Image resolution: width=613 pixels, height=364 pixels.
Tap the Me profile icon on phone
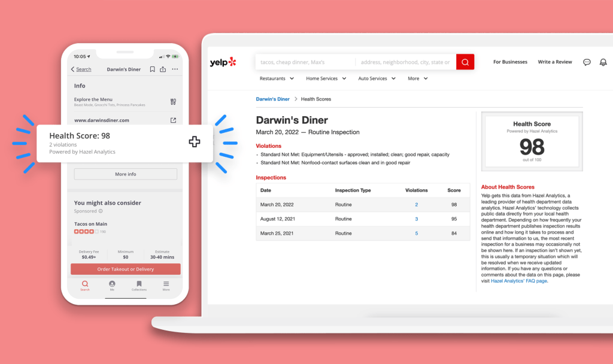[112, 285]
